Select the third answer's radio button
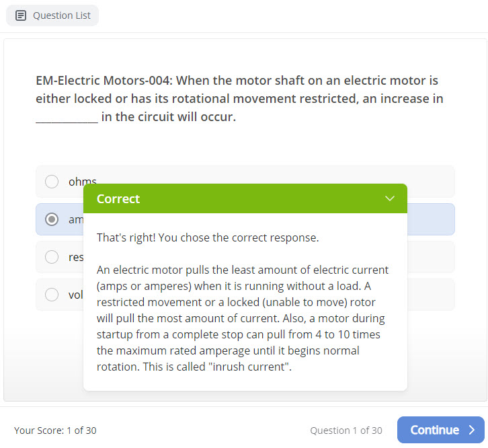Screen dimensions: 488x448 point(52,257)
